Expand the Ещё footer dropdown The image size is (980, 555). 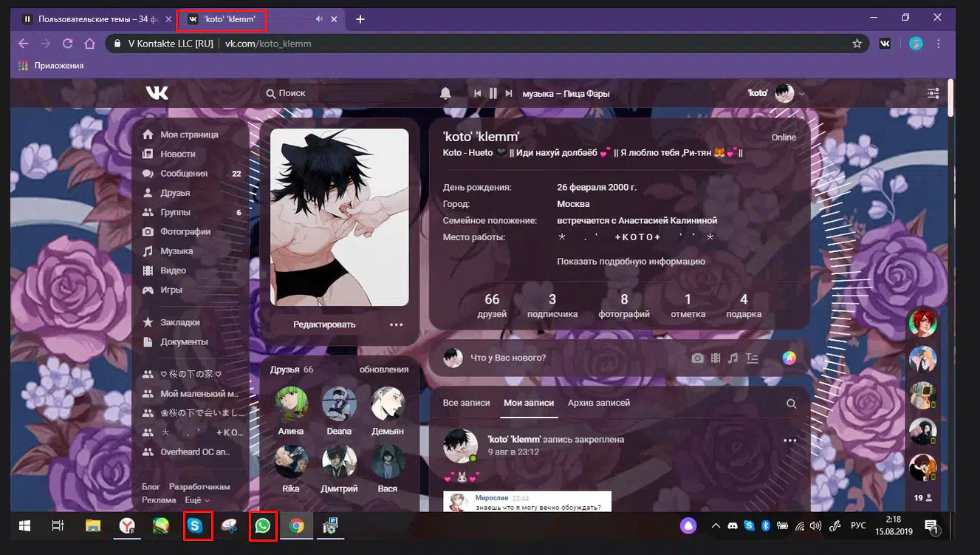[196, 500]
